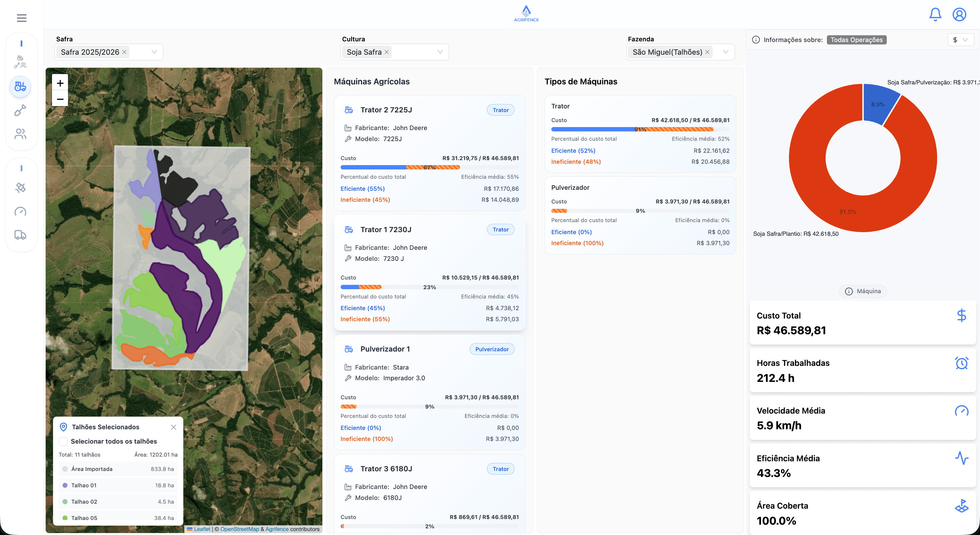Open the speed gauge sidebar icon
This screenshot has height=535, width=980.
pyautogui.click(x=20, y=211)
